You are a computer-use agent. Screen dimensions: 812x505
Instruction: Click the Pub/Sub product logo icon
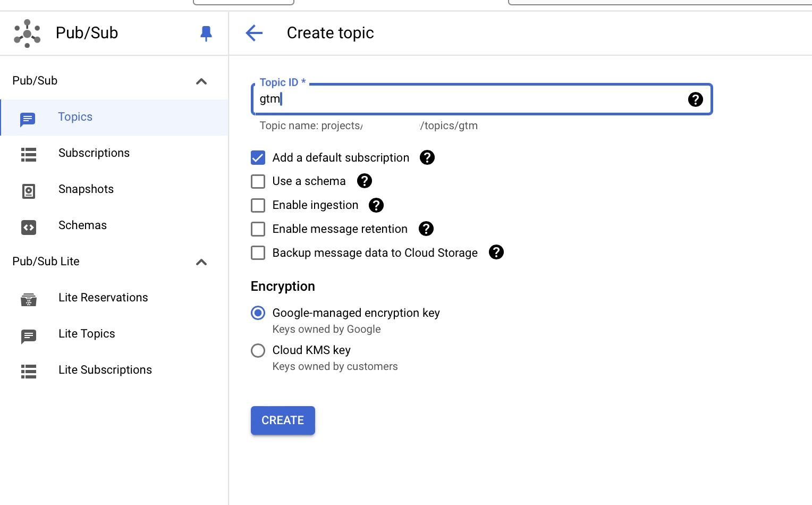(x=27, y=33)
